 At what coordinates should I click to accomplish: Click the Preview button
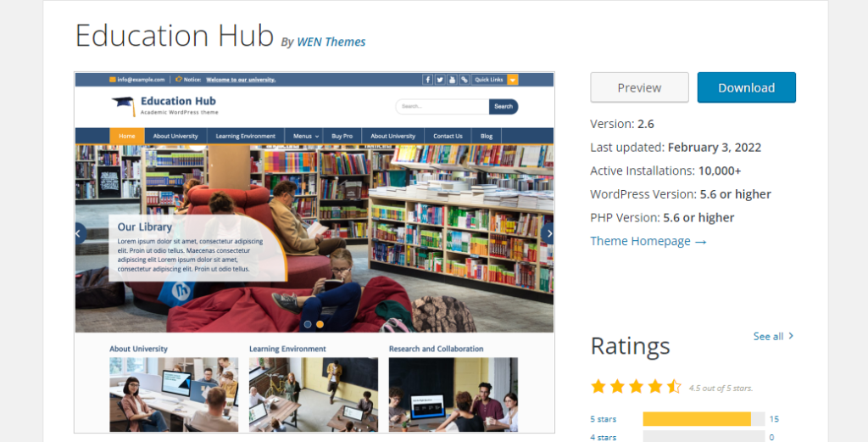639,87
